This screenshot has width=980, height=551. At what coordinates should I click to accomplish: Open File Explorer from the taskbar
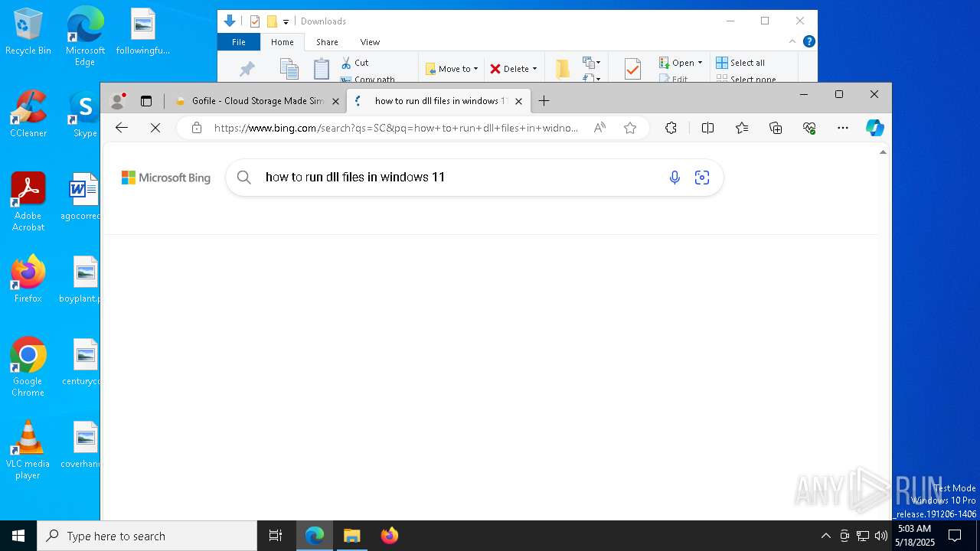pyautogui.click(x=351, y=536)
